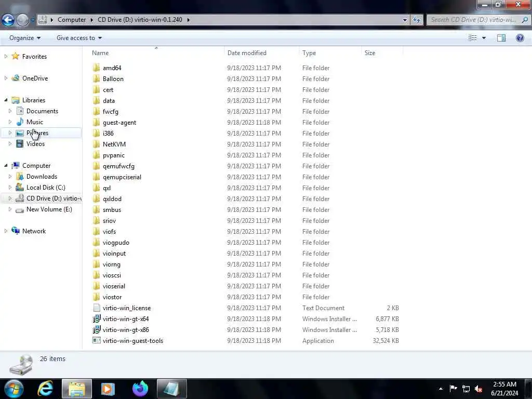The image size is (532, 399).
Task: Select the qxldod folder name
Action: [x=112, y=199]
